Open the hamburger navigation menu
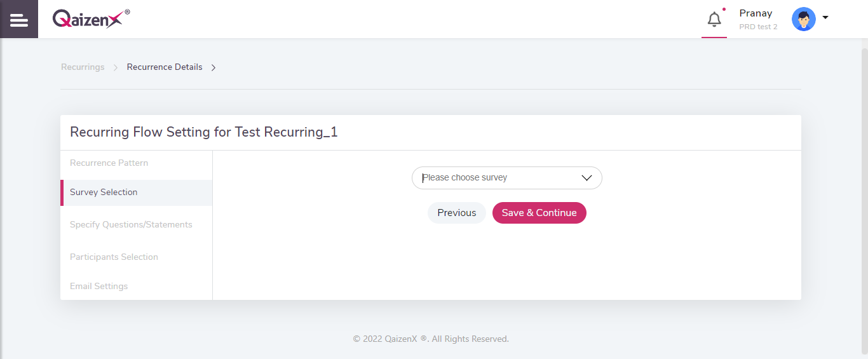Viewport: 868px width, 359px height. click(19, 20)
